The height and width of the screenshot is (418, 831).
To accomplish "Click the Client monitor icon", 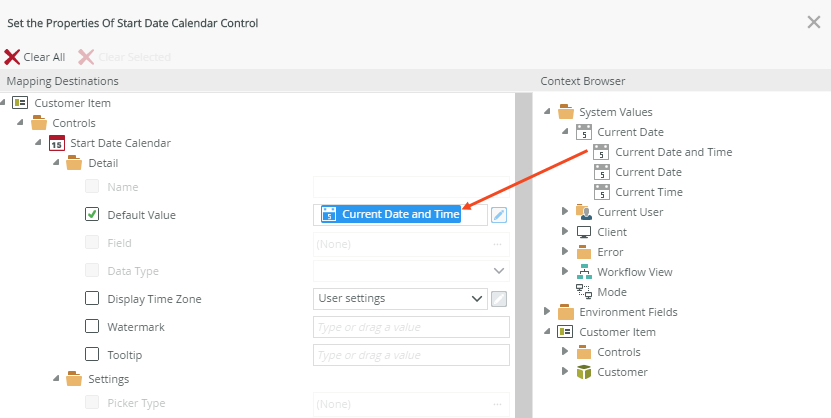I will coord(585,232).
